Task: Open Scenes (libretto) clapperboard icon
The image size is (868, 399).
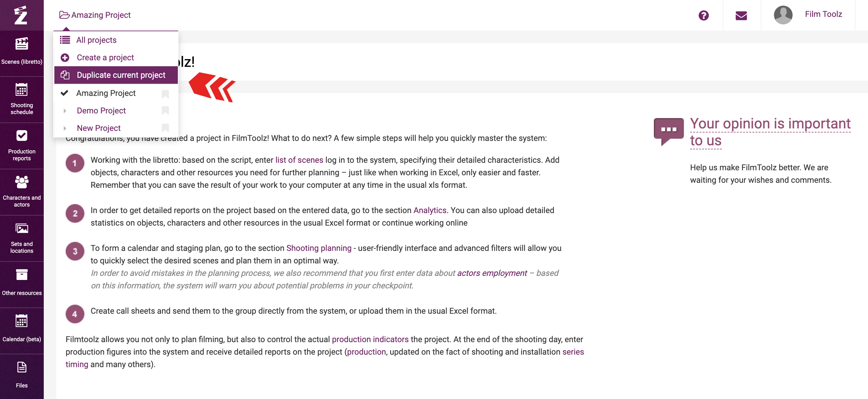Action: (22, 44)
